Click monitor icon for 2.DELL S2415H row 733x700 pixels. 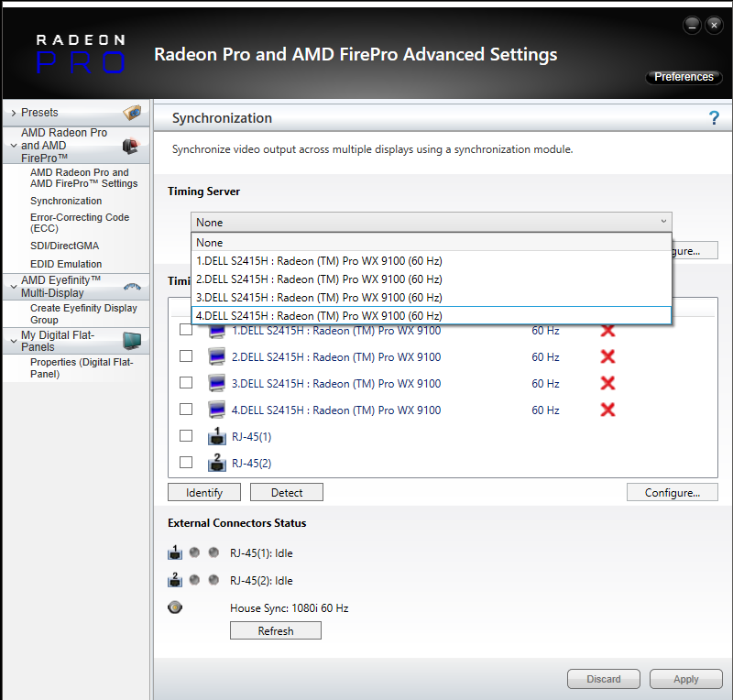click(216, 356)
